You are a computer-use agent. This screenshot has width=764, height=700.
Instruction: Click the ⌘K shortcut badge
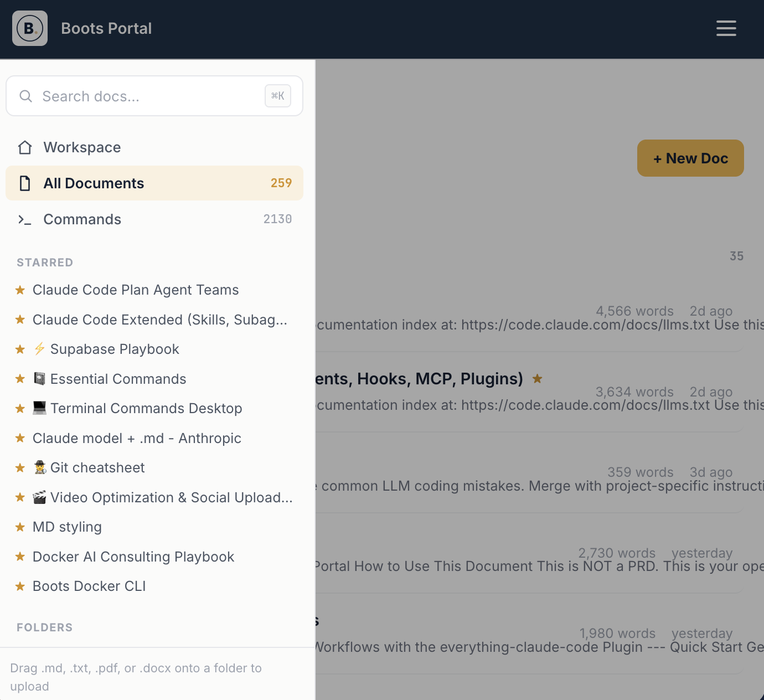pyautogui.click(x=278, y=96)
